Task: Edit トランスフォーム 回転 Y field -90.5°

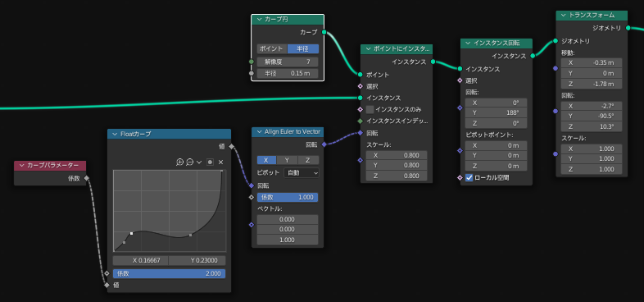Action: point(592,117)
